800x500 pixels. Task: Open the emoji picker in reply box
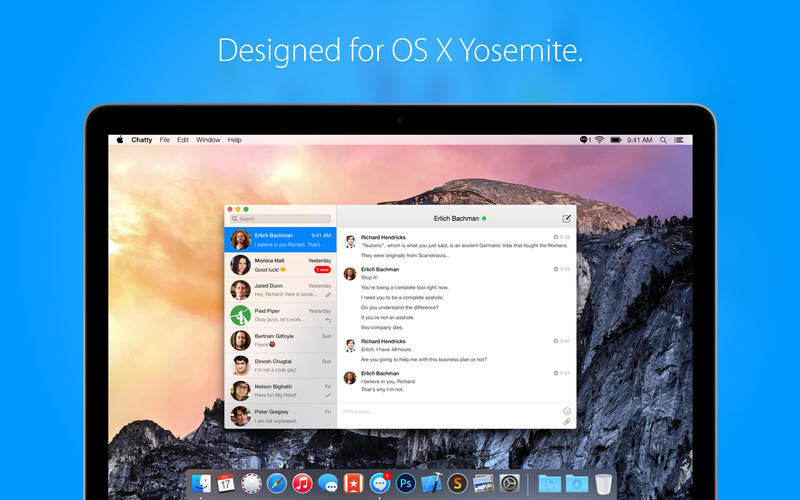coord(567,411)
